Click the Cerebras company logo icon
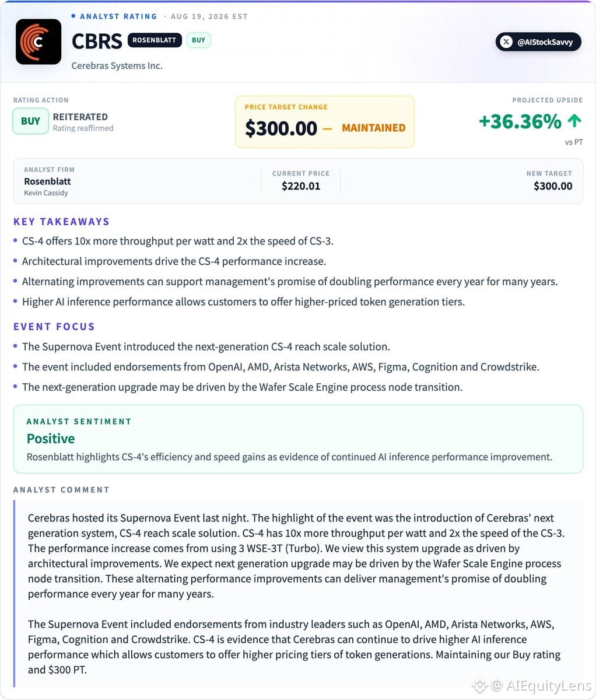596x700 pixels. 38,41
